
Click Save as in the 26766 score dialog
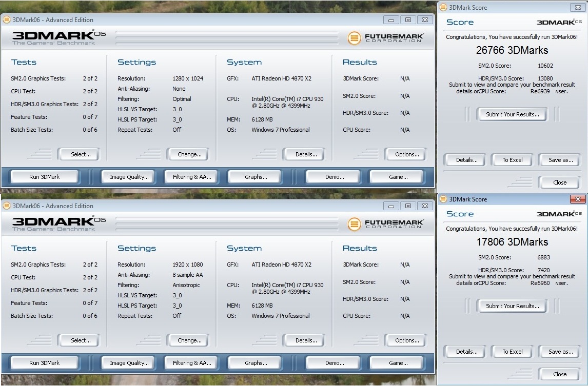(560, 160)
